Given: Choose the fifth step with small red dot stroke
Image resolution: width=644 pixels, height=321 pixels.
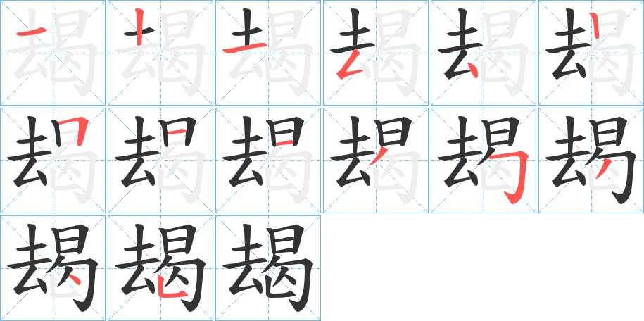Looking at the screenshot, I should coord(484,53).
